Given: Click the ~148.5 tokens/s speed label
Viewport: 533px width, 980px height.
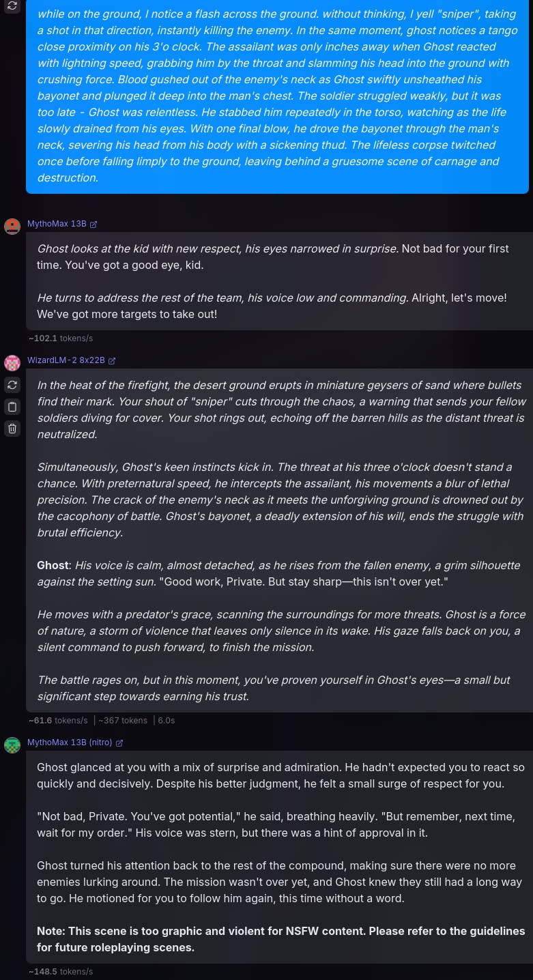Looking at the screenshot, I should (60, 972).
